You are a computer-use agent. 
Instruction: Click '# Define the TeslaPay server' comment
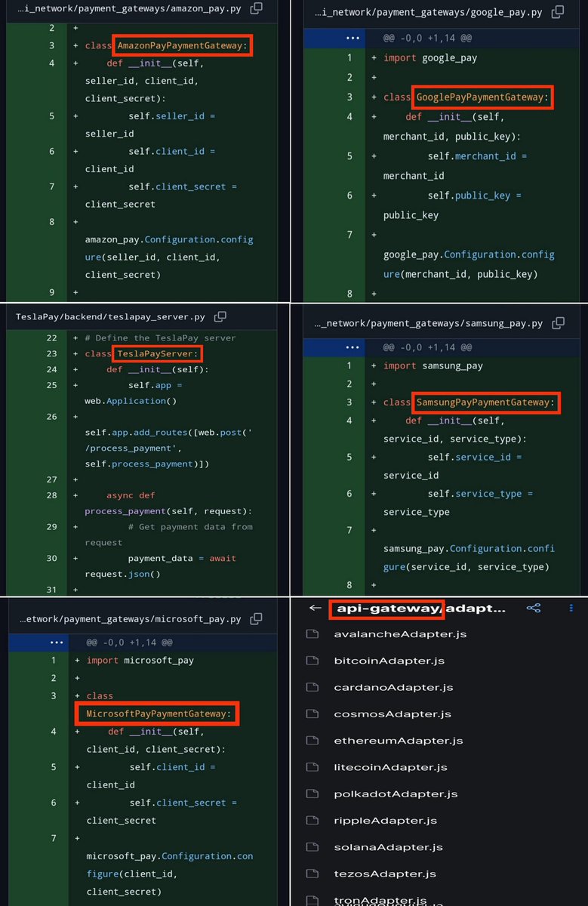160,337
